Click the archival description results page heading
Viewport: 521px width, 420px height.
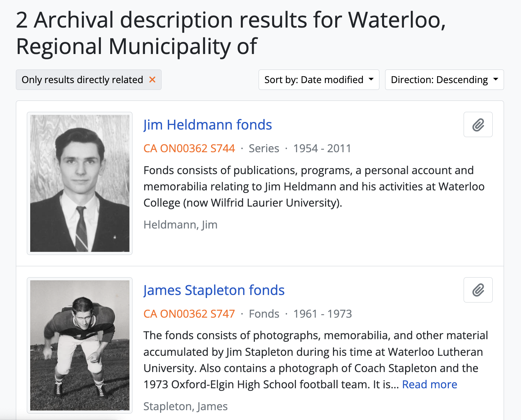pyautogui.click(x=231, y=33)
